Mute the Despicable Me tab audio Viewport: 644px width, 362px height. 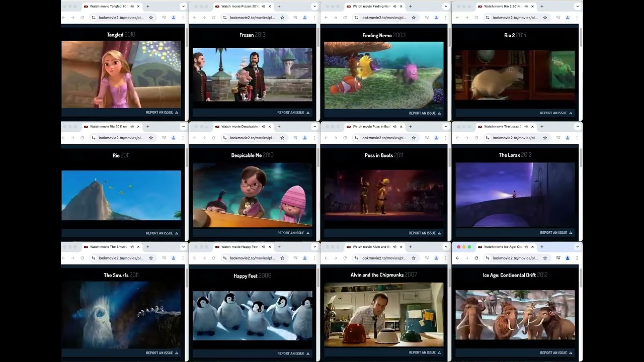(x=263, y=127)
